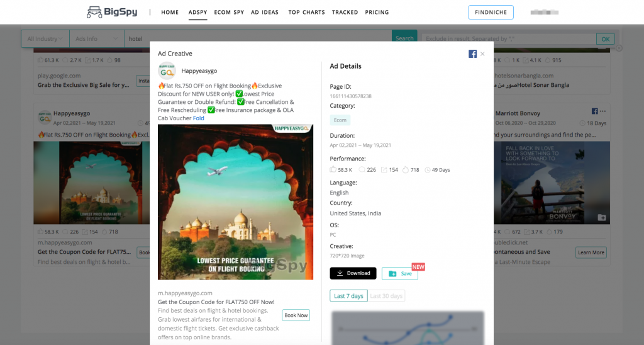Click Page ID number 166111430578238

(x=350, y=96)
